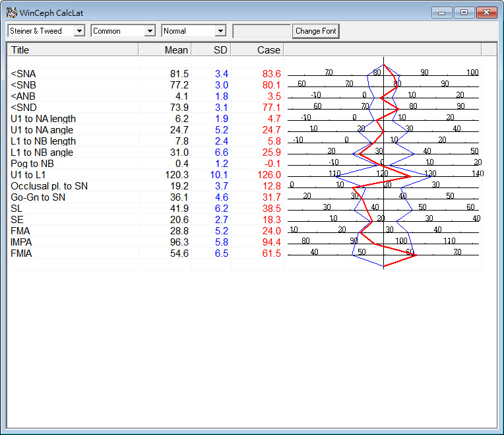Screen dimensions: 504x435
Task: Select the U1 to NA length row
Action: coord(43,119)
